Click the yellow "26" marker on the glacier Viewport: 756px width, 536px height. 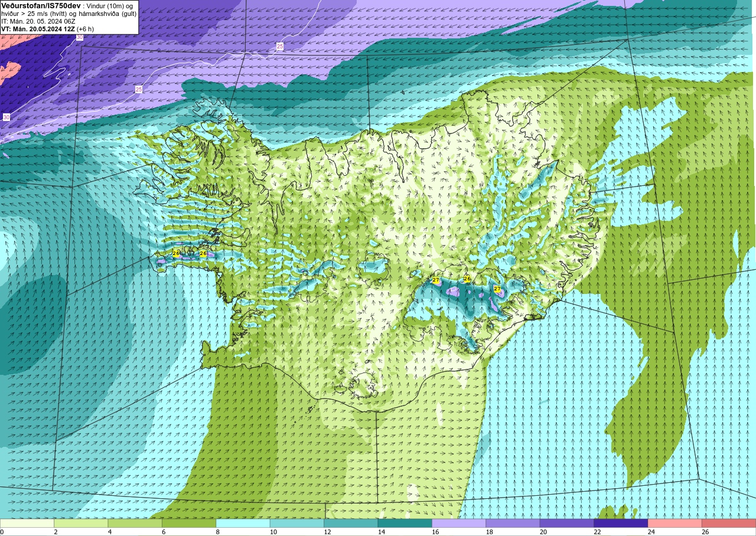point(467,279)
